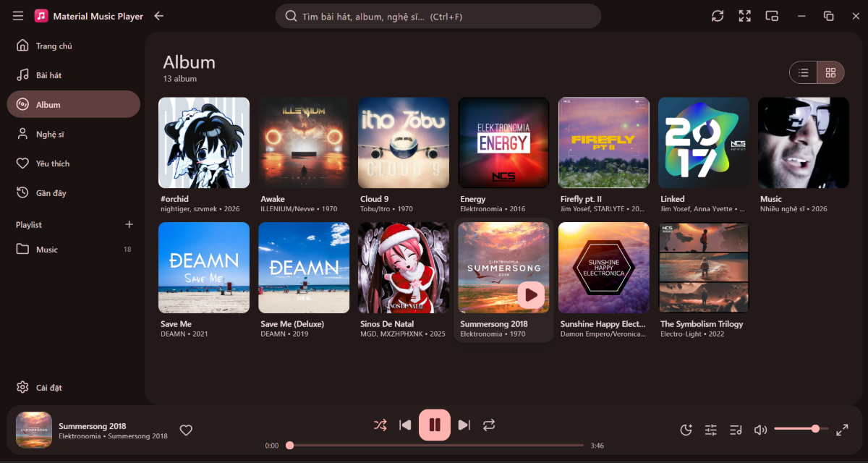This screenshot has height=463, width=868.
Task: Click the "MGD, MXZHPHXNK • 2025" subtitle
Action: pos(403,334)
